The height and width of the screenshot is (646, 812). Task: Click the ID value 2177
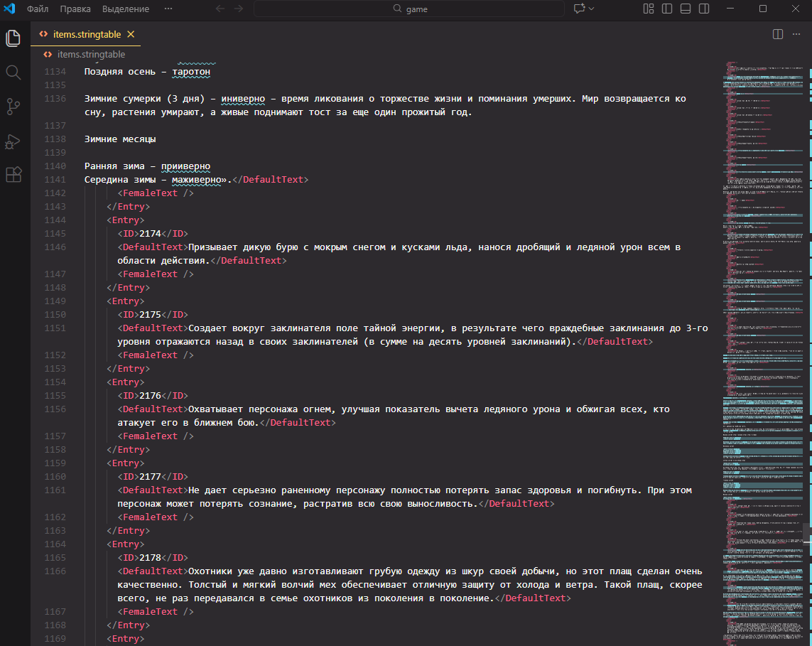tap(150, 477)
